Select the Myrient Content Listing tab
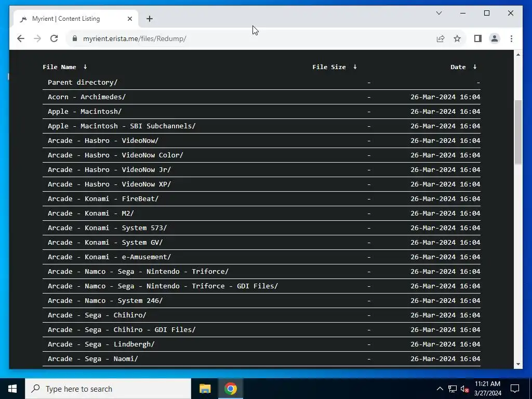532x399 pixels. pyautogui.click(x=76, y=19)
